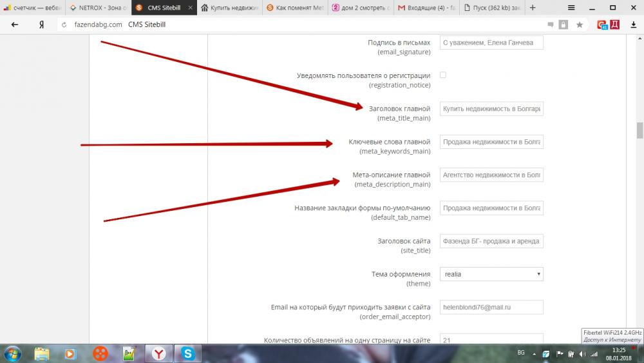The width and height of the screenshot is (644, 363).
Task: Click the 'Тема оформления' label
Action: click(x=401, y=274)
